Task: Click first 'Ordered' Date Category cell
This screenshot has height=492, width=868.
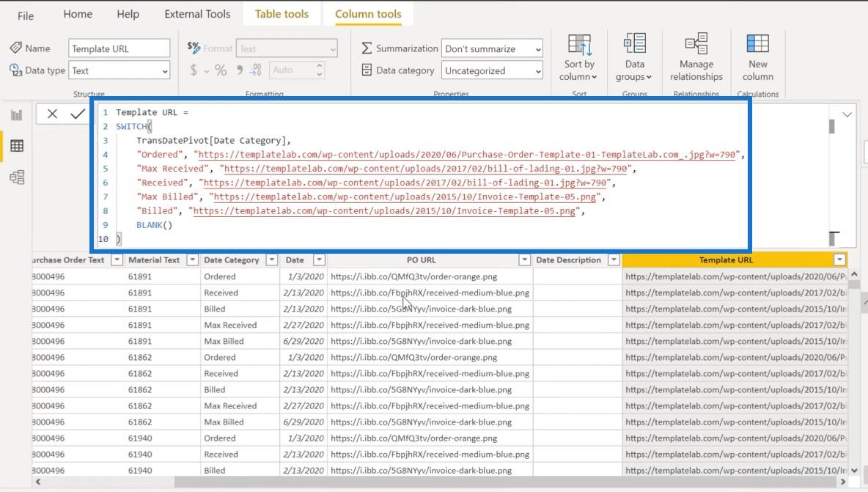Action: tap(240, 276)
